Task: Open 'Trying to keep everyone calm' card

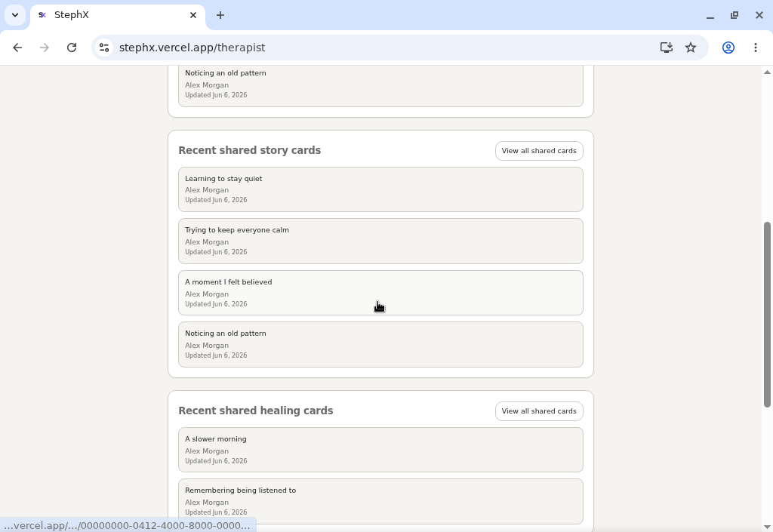Action: coord(380,241)
